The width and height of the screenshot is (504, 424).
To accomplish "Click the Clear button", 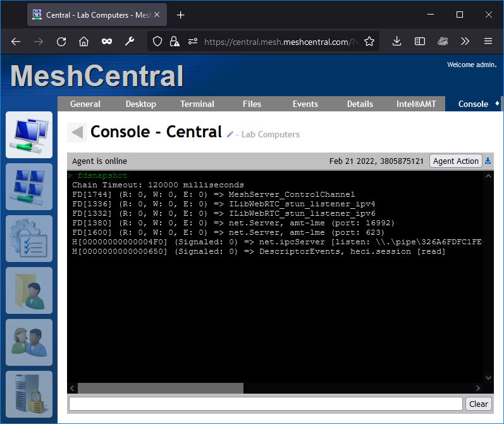I will [x=478, y=404].
